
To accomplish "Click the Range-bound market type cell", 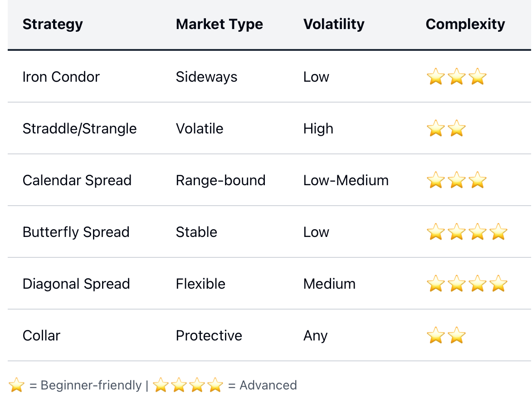I will (220, 180).
